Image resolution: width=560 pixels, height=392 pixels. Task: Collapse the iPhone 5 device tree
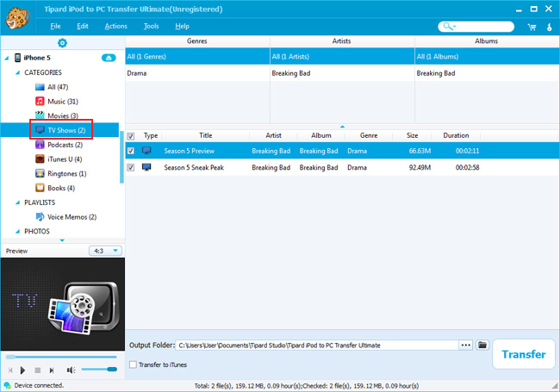click(x=7, y=58)
